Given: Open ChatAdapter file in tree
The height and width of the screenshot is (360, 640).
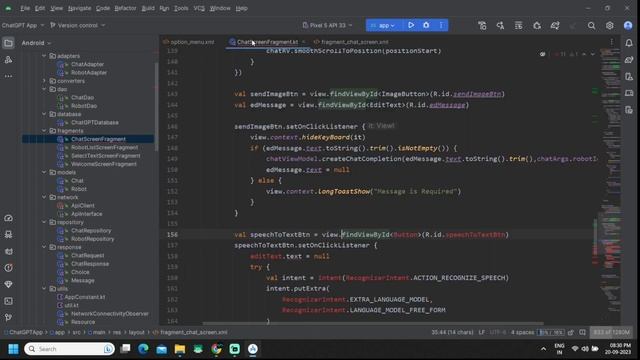Looking at the screenshot, I should tap(87, 64).
